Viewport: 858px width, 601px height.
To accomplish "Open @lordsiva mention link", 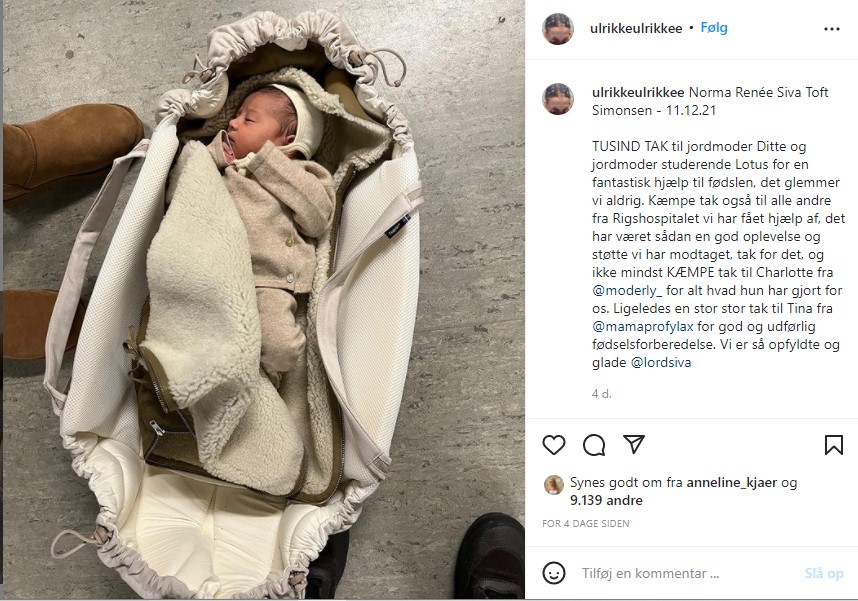I will click(661, 362).
